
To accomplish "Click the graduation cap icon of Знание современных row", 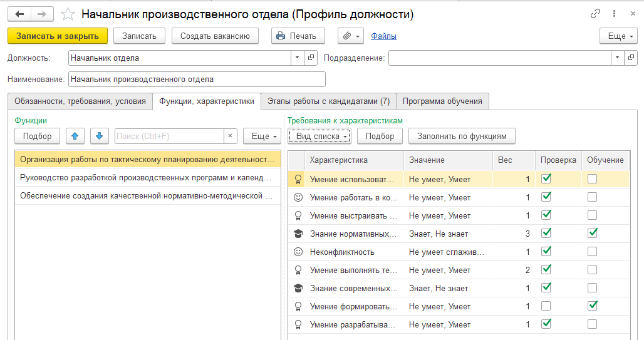I will coord(298,288).
